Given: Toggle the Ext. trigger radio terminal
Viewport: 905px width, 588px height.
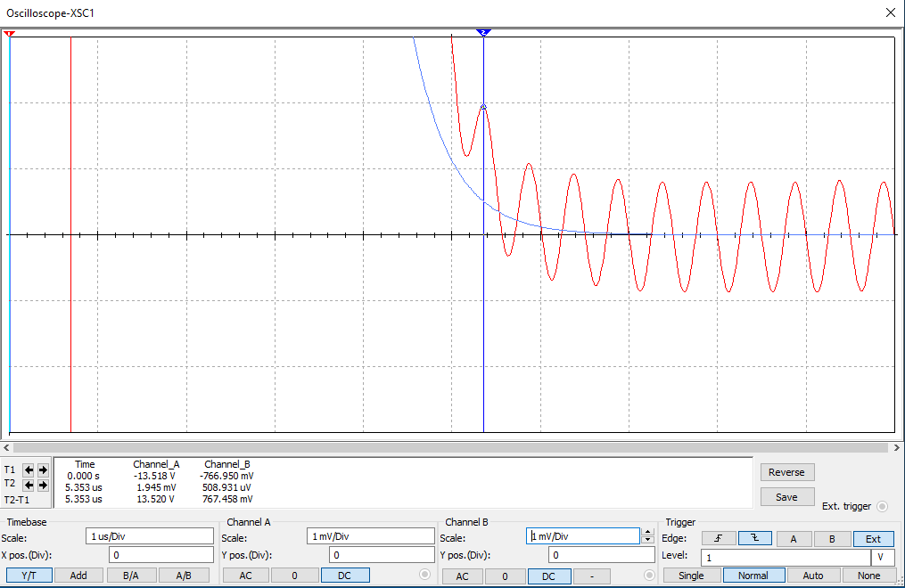Looking at the screenshot, I should click(882, 506).
